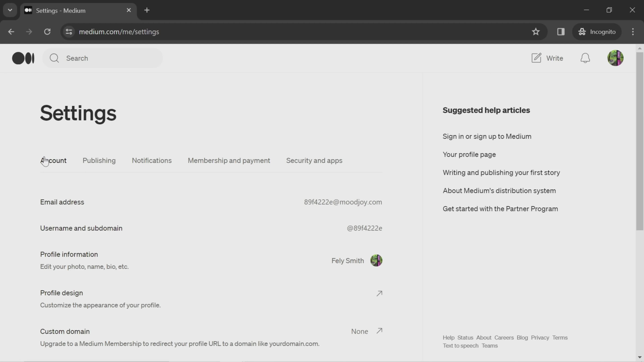
Task: Switch to the Publishing tab
Action: (x=99, y=160)
